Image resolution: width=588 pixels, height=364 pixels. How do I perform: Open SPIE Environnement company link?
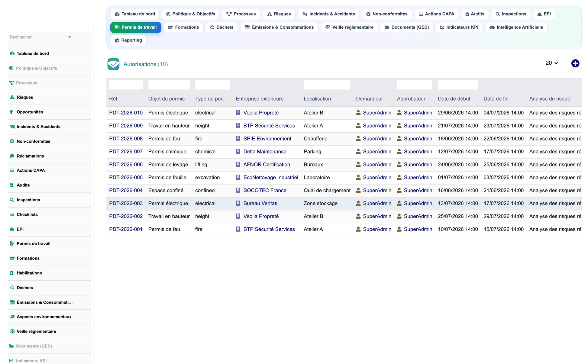tap(267, 139)
